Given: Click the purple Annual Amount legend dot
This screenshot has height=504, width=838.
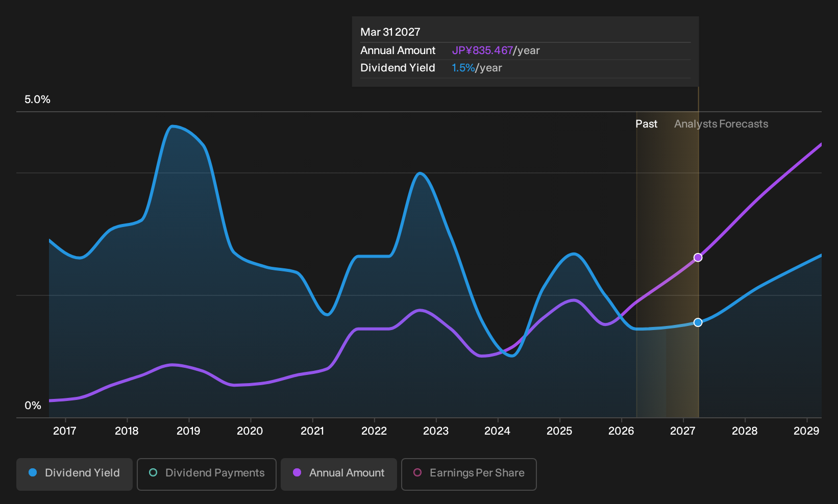Looking at the screenshot, I should coord(297,472).
